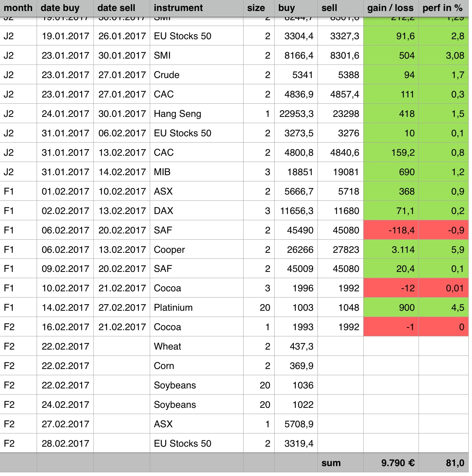The width and height of the screenshot is (472, 476).
Task: Click the DAX buy price 11656,3
Action: (x=296, y=211)
